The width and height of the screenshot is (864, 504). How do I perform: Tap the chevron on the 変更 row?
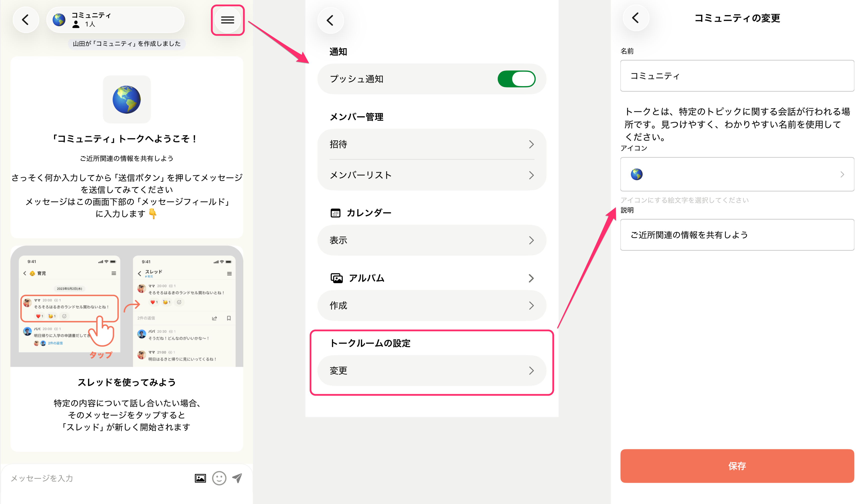(x=531, y=370)
